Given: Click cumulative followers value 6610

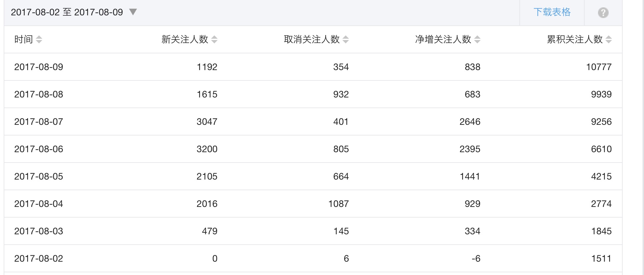Looking at the screenshot, I should coord(601,149).
